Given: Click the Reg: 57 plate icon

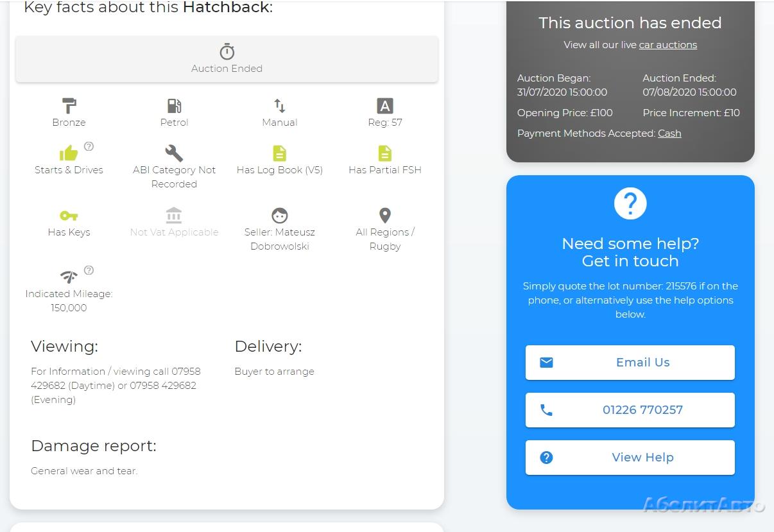Looking at the screenshot, I should tap(384, 105).
